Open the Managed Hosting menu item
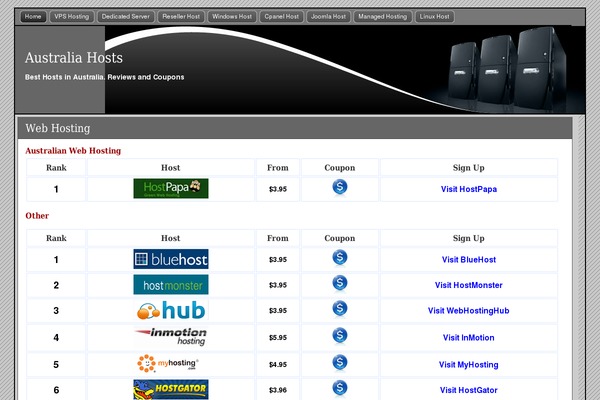 coord(383,16)
